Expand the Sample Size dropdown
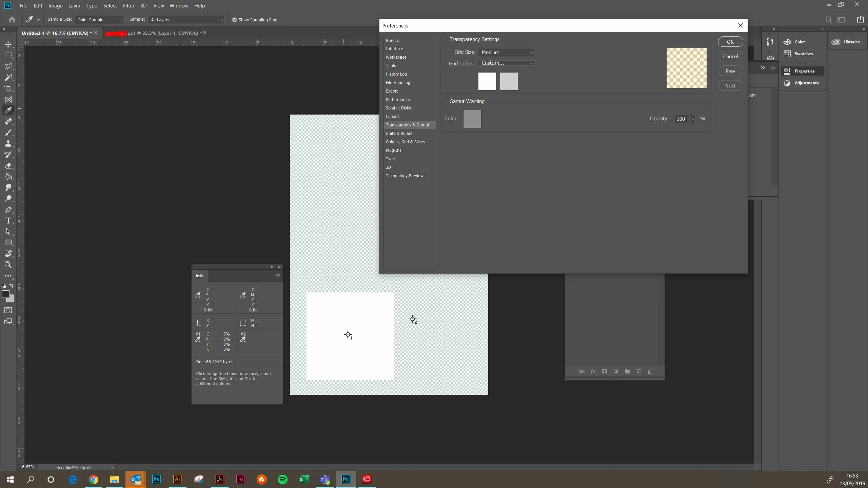 point(100,20)
